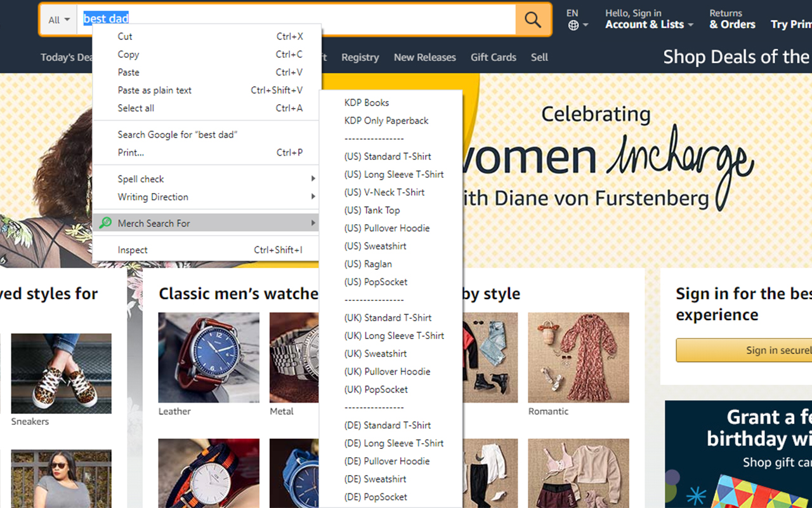Click the striped-strap watch thumbnail
This screenshot has height=508, width=812.
tap(209, 473)
